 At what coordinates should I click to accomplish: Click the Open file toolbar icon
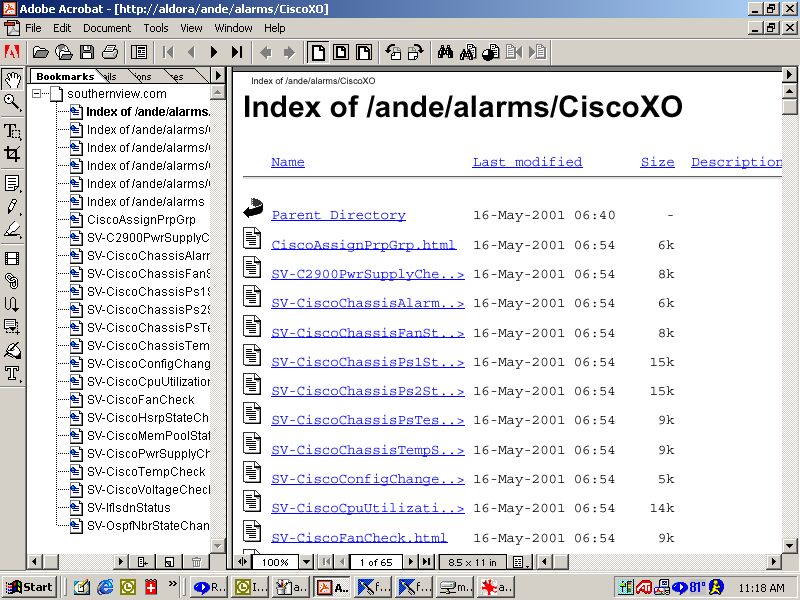point(40,52)
